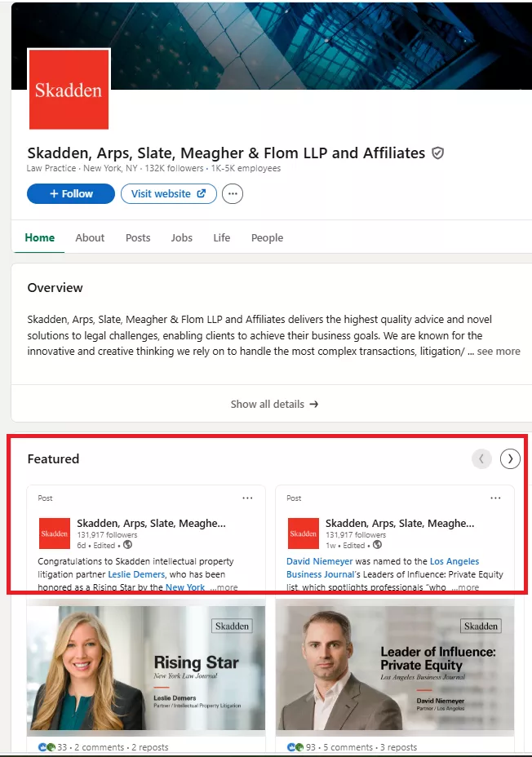Click globe visibility icon on 6d post

coord(127,545)
